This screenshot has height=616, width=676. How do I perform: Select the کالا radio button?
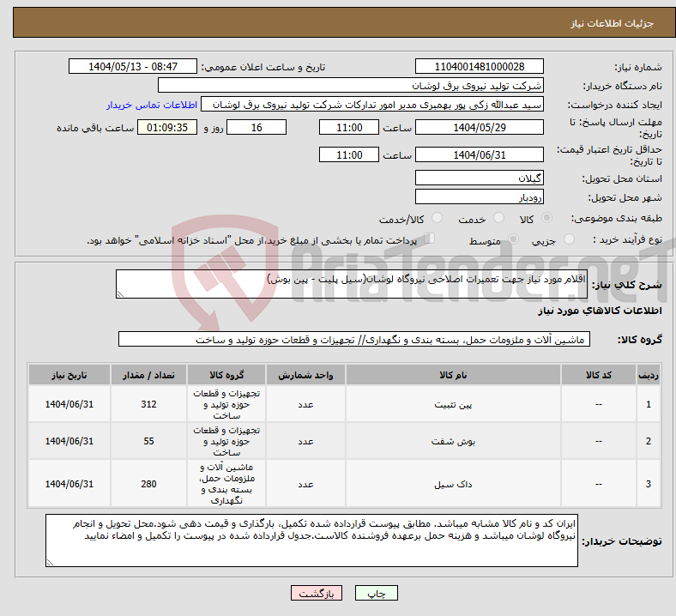pos(546,218)
